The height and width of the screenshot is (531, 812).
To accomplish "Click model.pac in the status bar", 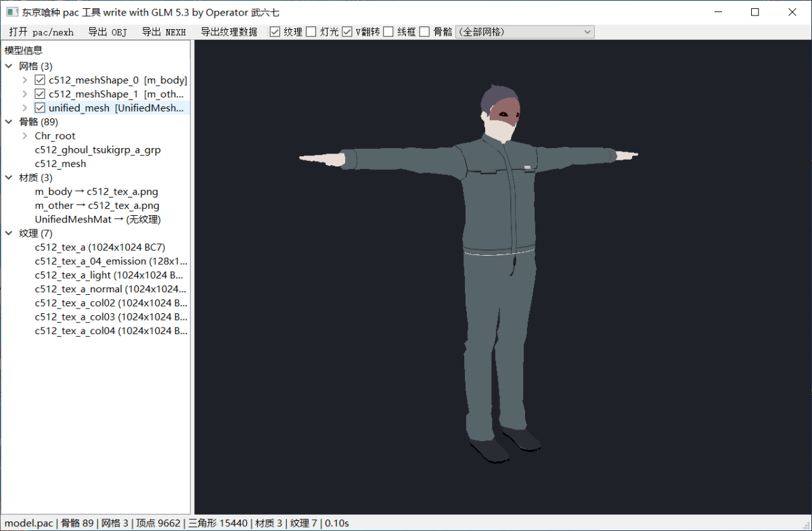I will [x=28, y=523].
